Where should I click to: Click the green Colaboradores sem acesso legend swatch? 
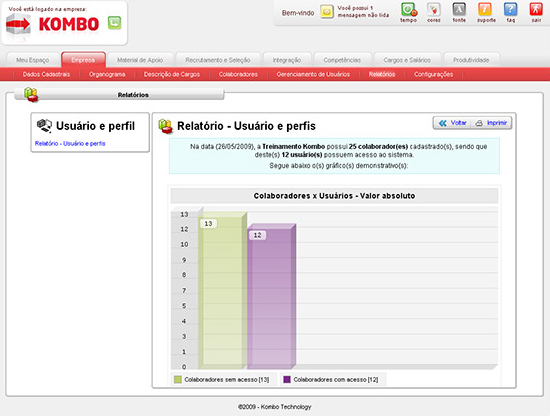pyautogui.click(x=178, y=380)
